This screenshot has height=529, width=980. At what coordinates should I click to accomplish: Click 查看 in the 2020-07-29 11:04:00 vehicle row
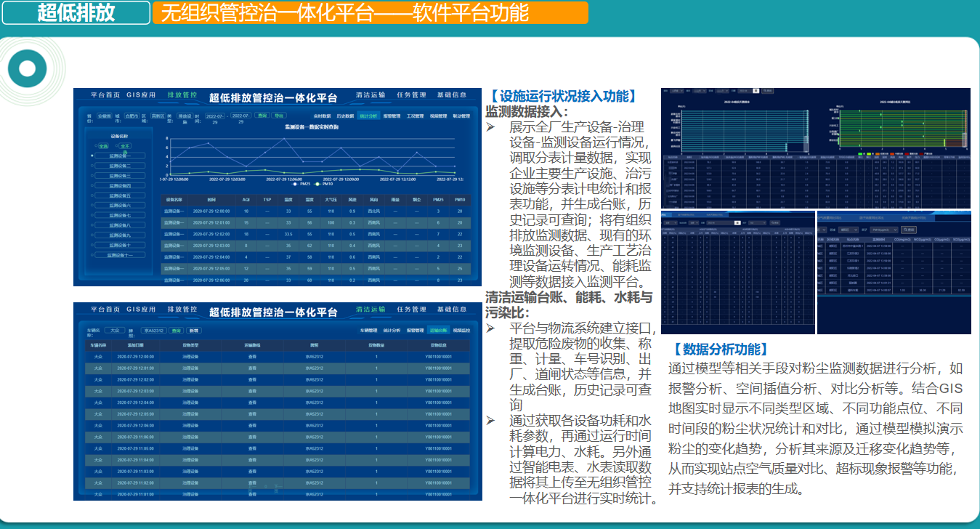(x=252, y=460)
